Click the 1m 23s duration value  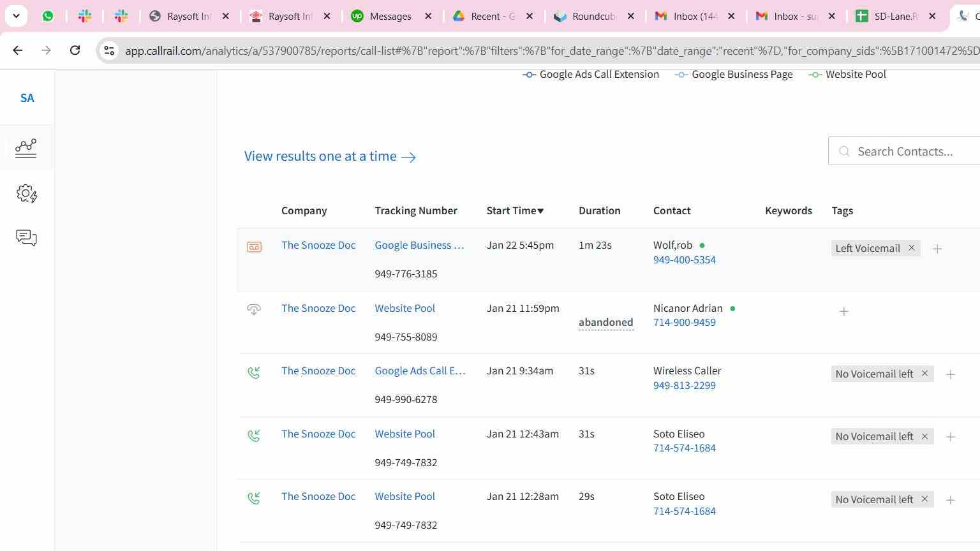tap(595, 245)
